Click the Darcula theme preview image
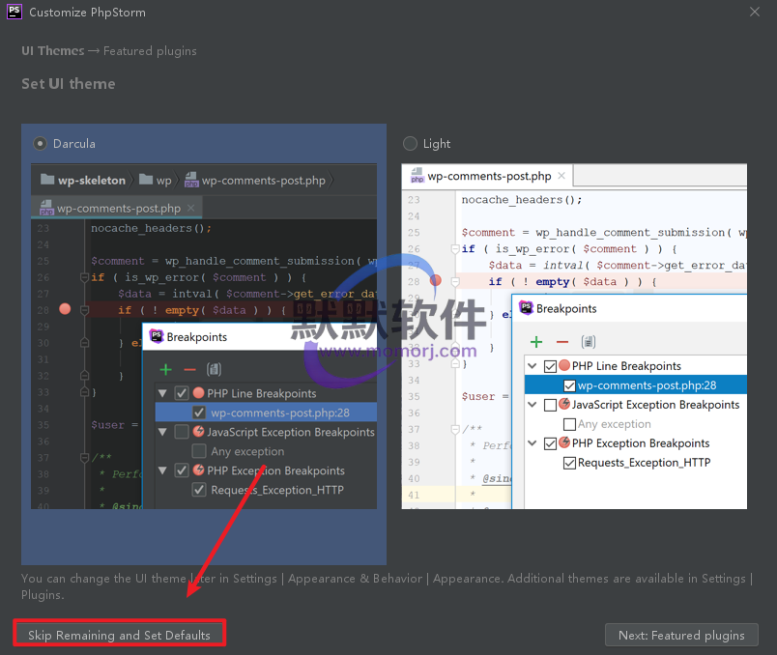Screen dimensions: 777x655 [204, 336]
